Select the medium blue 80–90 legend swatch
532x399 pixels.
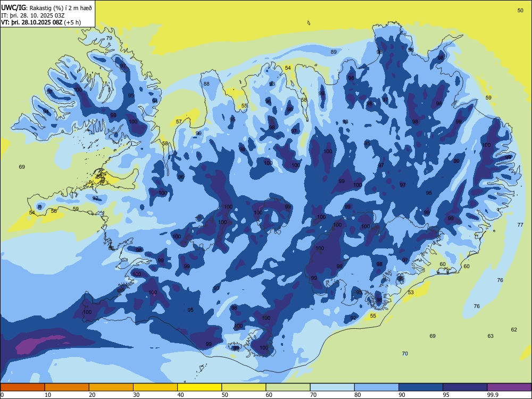click(377, 387)
